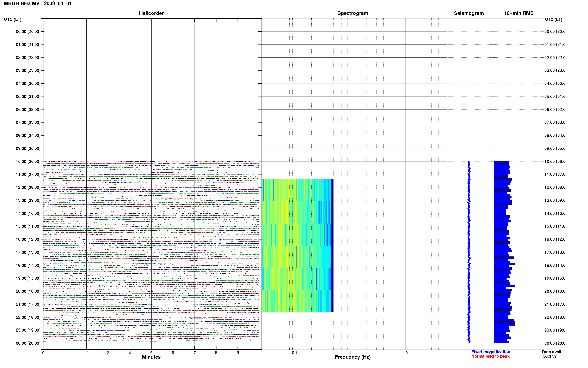Click the '09:00 (05:00)' left axis label
The width and height of the screenshot is (588, 368).
(x=28, y=148)
